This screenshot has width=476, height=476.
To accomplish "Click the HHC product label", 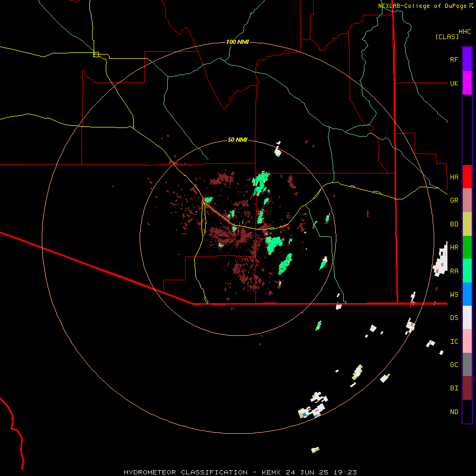I will click(x=465, y=32).
